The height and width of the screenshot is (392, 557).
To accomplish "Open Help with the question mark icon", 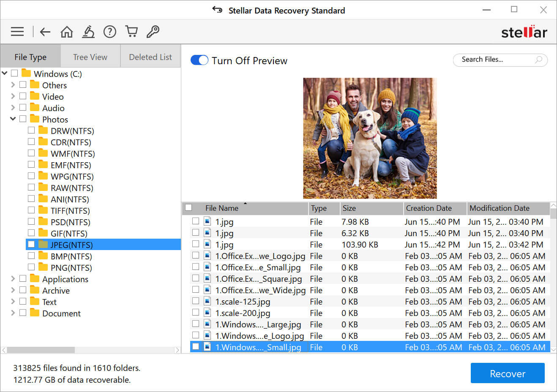I will tap(109, 31).
